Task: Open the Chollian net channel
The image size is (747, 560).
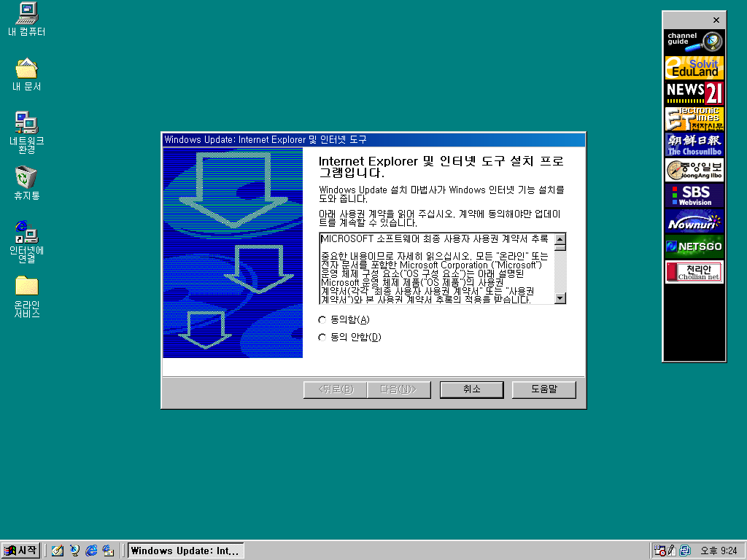Action: tap(694, 273)
